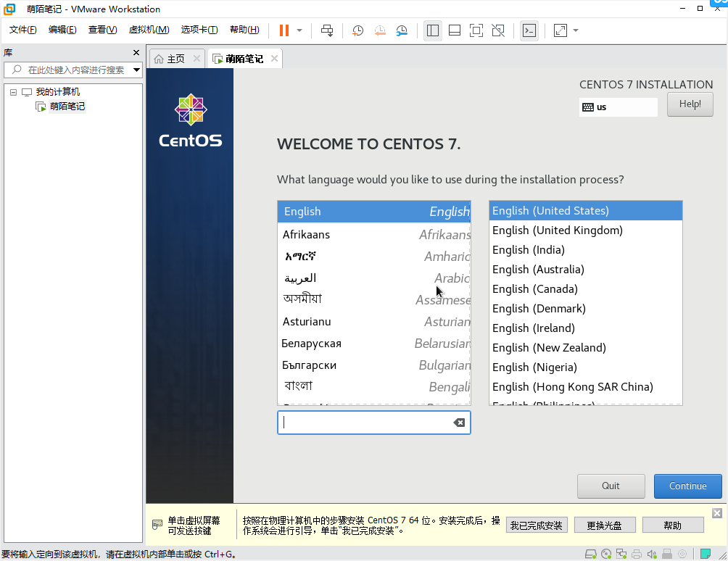Viewport: 728px width, 561px height.
Task: Enter full screen mode icon
Action: click(x=476, y=30)
